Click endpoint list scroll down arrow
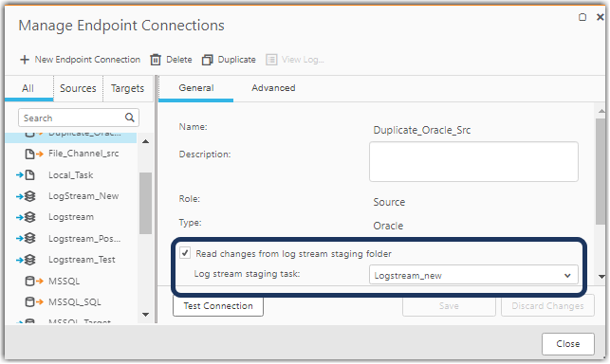The image size is (610, 364). click(x=145, y=315)
